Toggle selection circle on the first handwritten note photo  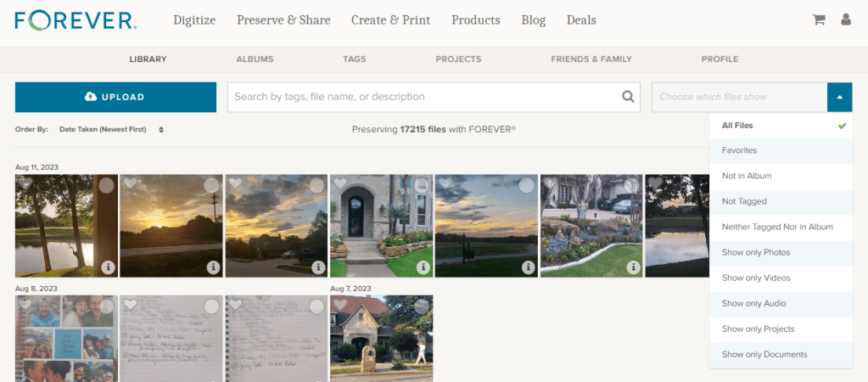(211, 306)
